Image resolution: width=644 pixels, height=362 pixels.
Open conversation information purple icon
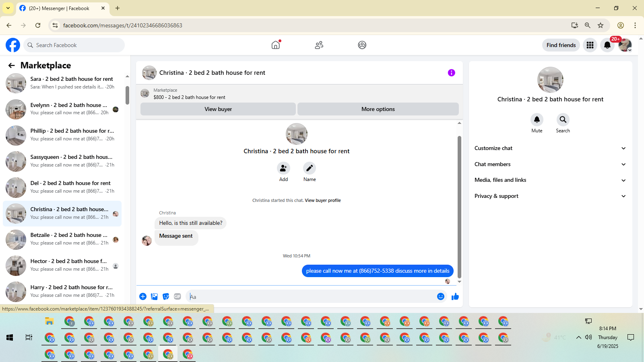coord(452,73)
